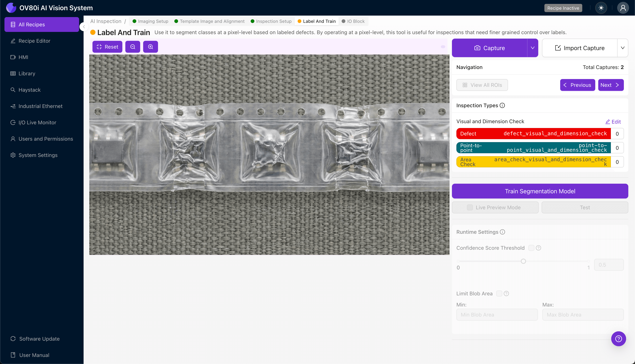
Task: Collapse the sidebar with the arrow handle
Action: tap(84, 27)
